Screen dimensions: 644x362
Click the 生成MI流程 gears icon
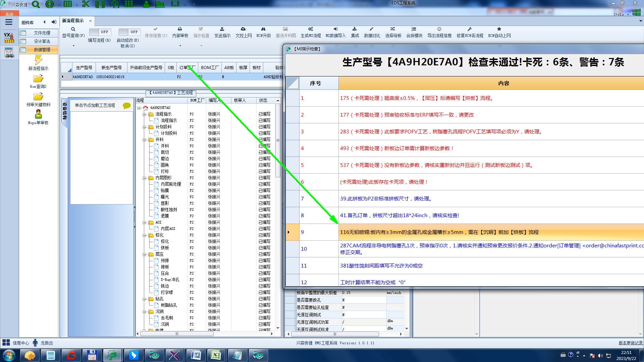click(311, 29)
